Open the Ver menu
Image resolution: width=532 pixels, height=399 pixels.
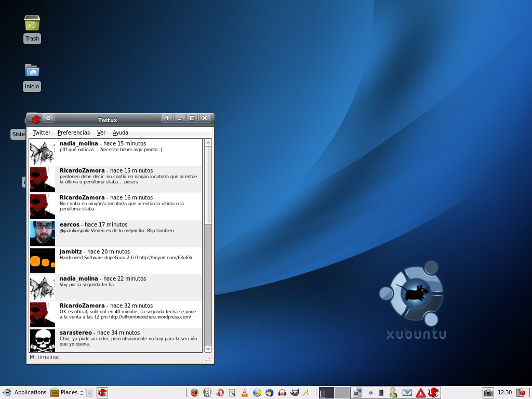[101, 132]
